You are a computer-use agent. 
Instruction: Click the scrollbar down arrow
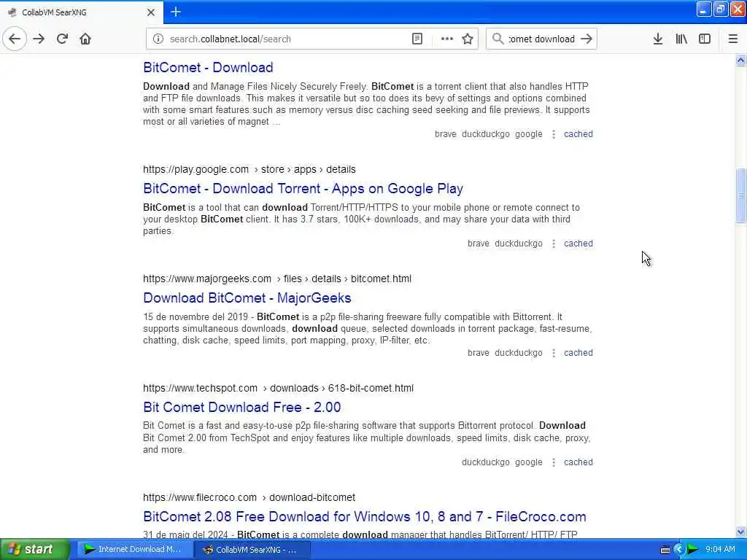(740, 532)
